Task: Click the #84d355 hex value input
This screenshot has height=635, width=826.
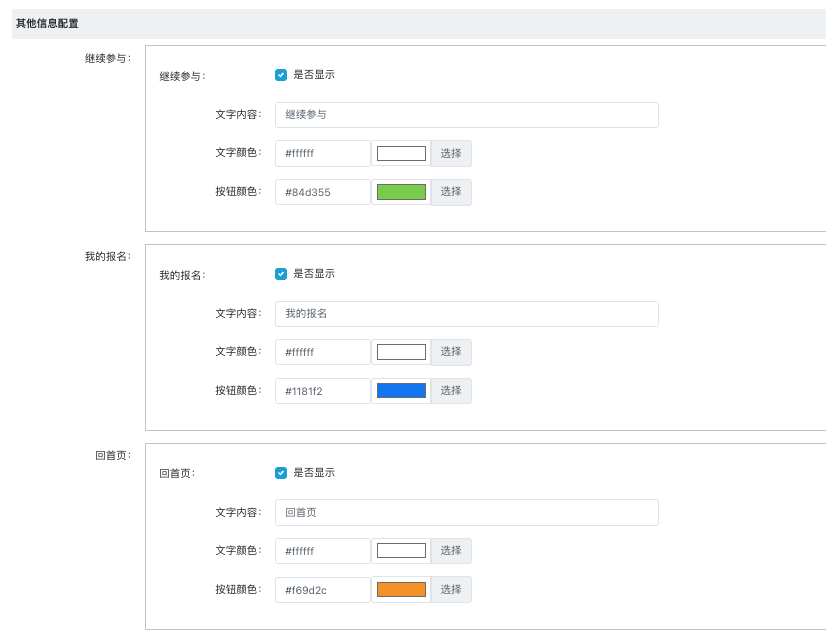Action: [x=322, y=192]
